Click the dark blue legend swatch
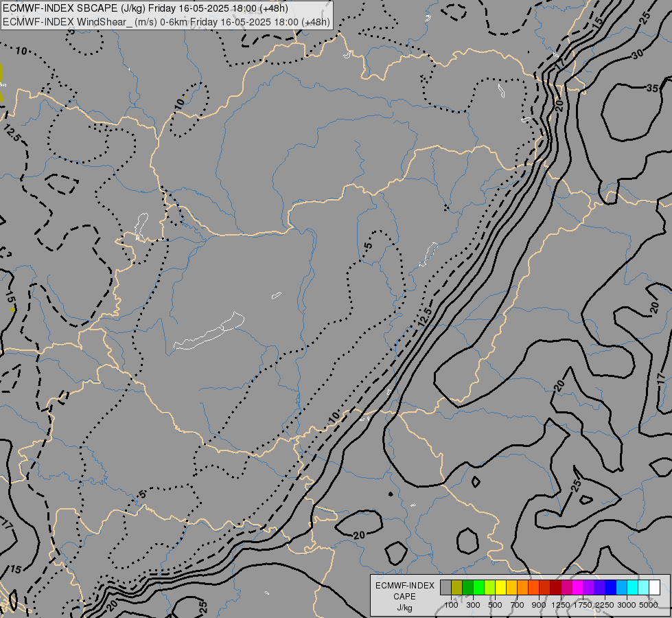 (611, 587)
